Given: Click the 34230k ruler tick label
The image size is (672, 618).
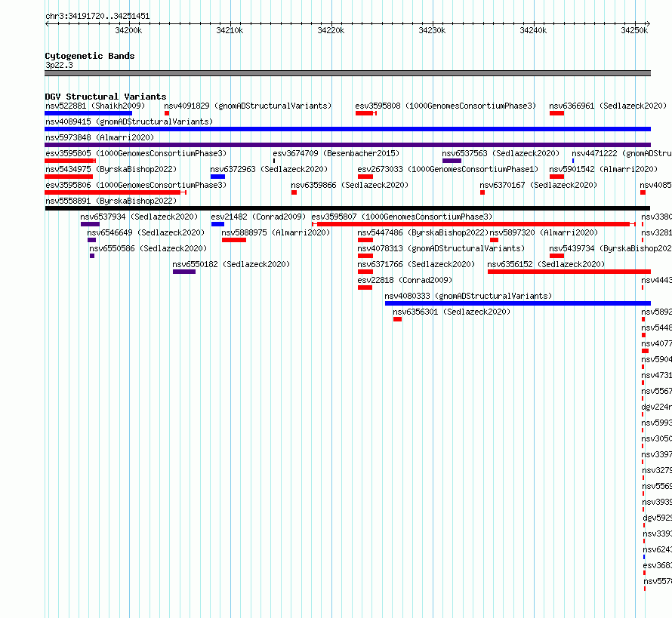Looking at the screenshot, I should [x=432, y=30].
